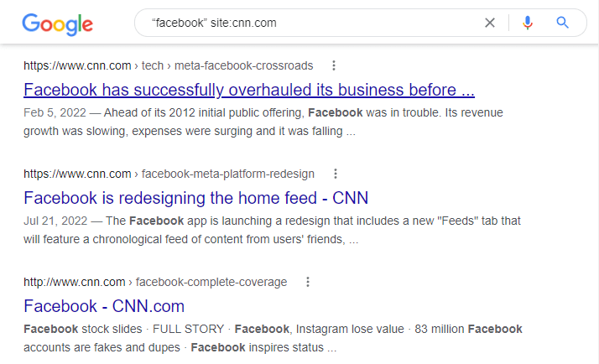The height and width of the screenshot is (364, 599).
Task: Click "tech" in first result breadcrumb
Action: click(x=153, y=65)
